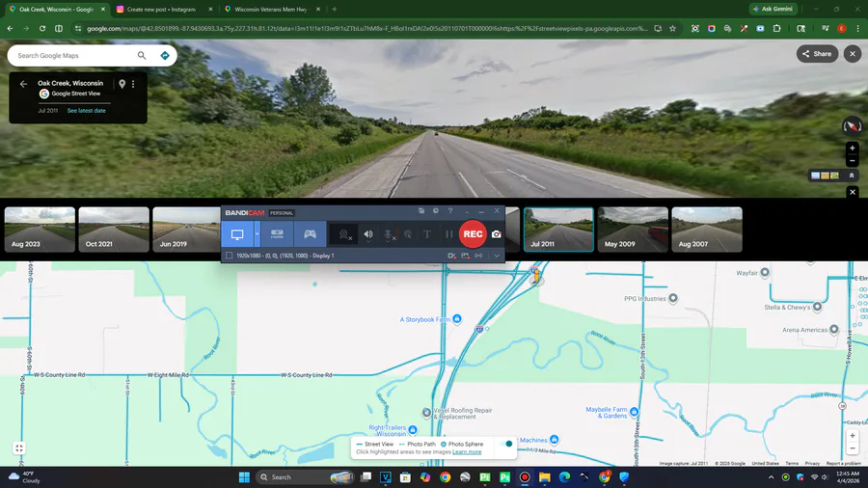Select the Aug 2023 Street View thumbnail

point(40,230)
